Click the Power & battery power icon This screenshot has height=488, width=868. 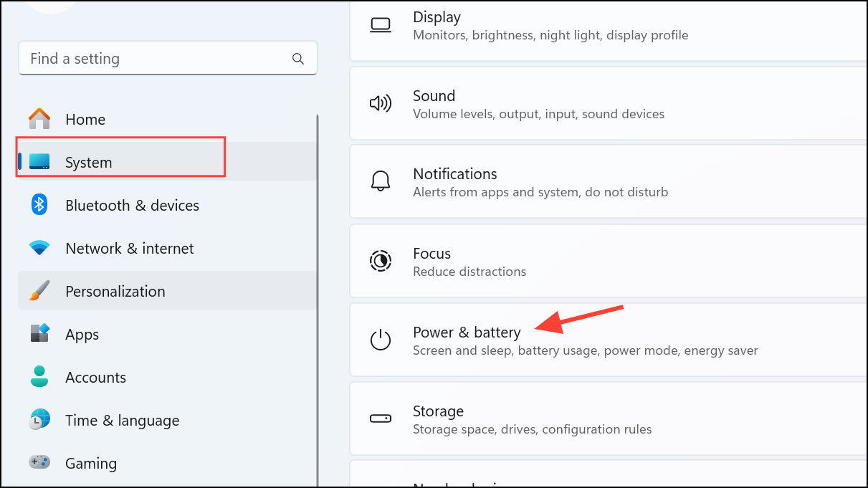380,340
